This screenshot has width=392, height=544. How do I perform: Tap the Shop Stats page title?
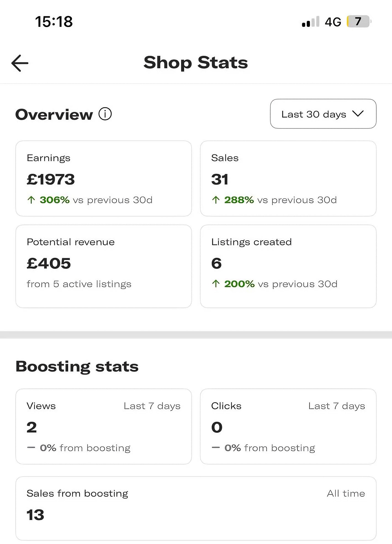point(196,62)
